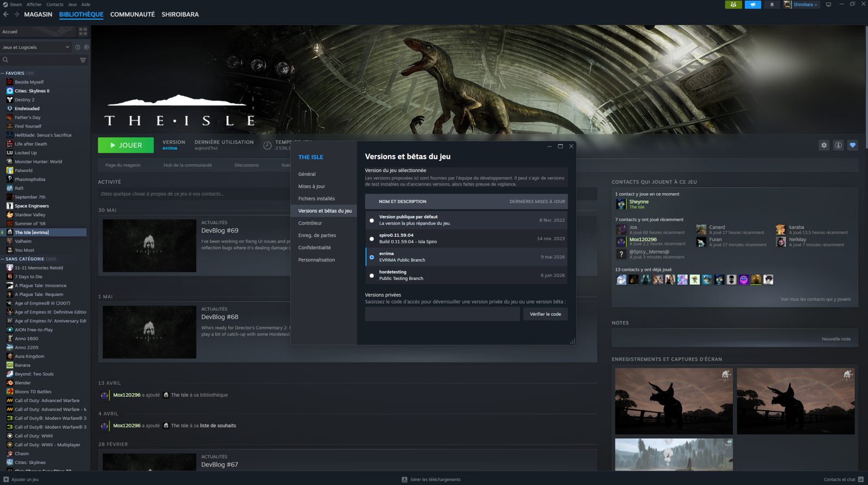Open the Jeux et Logiciels dropdown
Screen dimensions: 868x485
(x=36, y=47)
